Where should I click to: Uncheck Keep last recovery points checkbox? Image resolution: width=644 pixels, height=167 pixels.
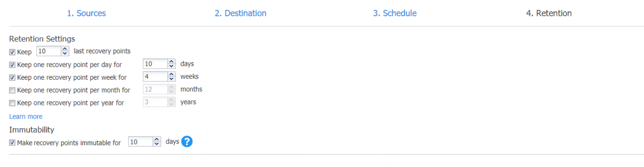point(12,52)
